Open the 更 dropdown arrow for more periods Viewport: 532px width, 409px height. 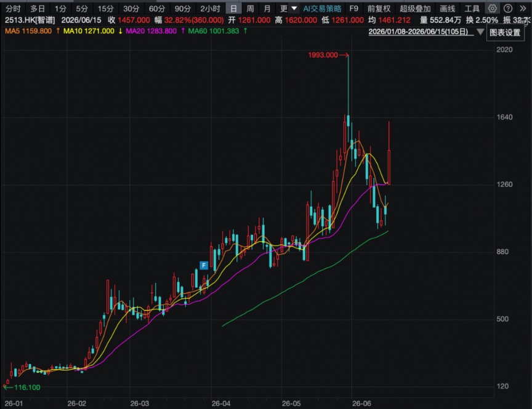pyautogui.click(x=294, y=9)
